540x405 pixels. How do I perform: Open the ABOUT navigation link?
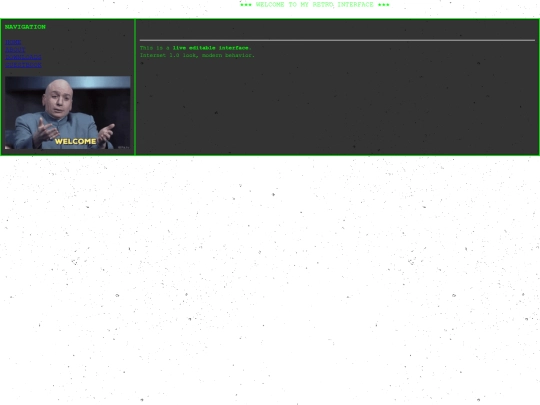click(x=15, y=50)
